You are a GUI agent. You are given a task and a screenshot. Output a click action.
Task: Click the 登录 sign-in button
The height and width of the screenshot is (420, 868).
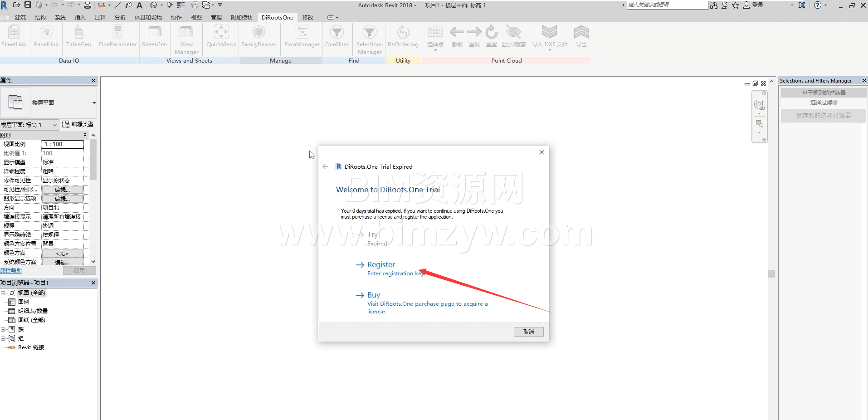pos(754,5)
